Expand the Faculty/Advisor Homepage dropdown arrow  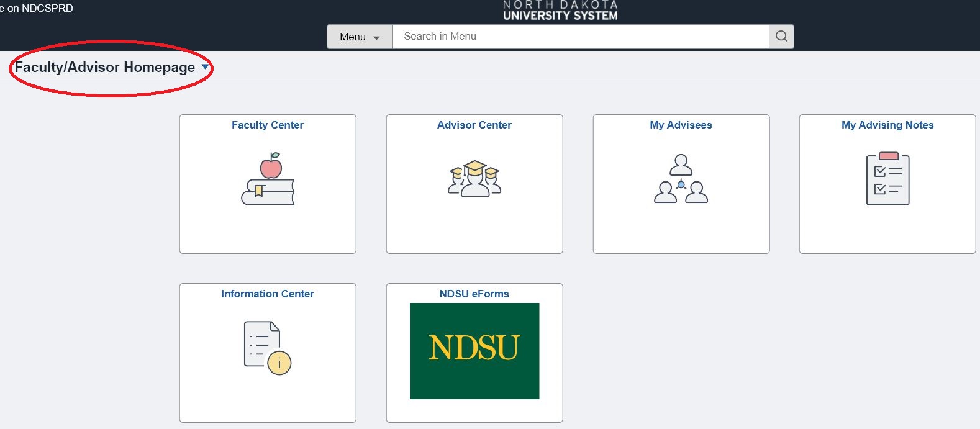(205, 67)
